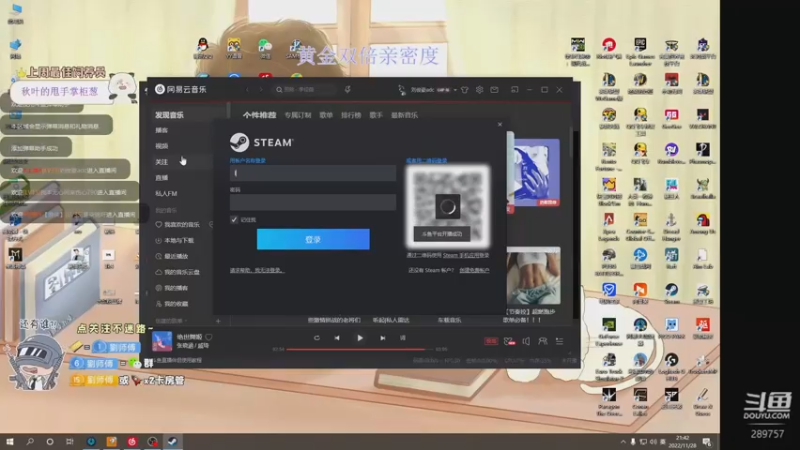Click the blue Steam 登录 login button
Image resolution: width=800 pixels, height=450 pixels.
coord(313,239)
